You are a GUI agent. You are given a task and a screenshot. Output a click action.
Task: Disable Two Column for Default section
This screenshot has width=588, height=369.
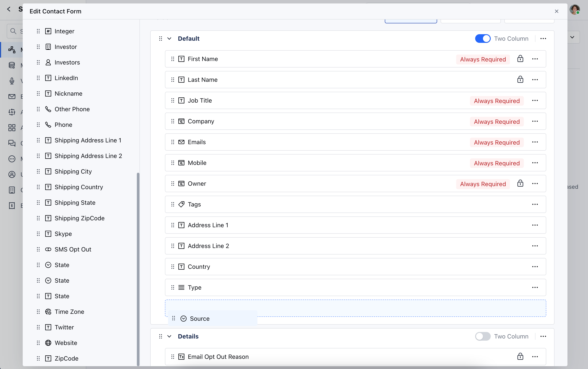483,39
